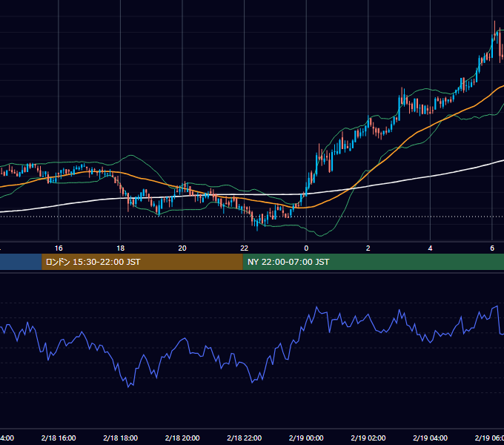Click the '18' hour label on price chart axis
The height and width of the screenshot is (445, 504).
tap(121, 248)
